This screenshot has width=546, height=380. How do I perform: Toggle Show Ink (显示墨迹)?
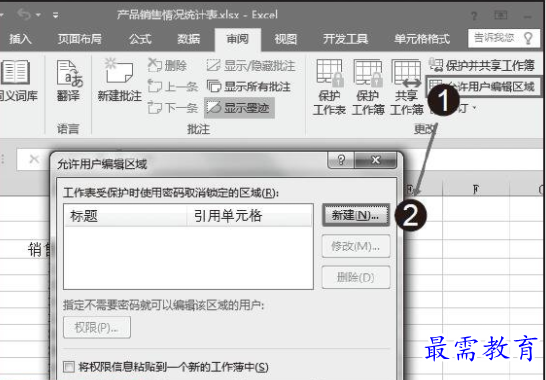point(239,108)
